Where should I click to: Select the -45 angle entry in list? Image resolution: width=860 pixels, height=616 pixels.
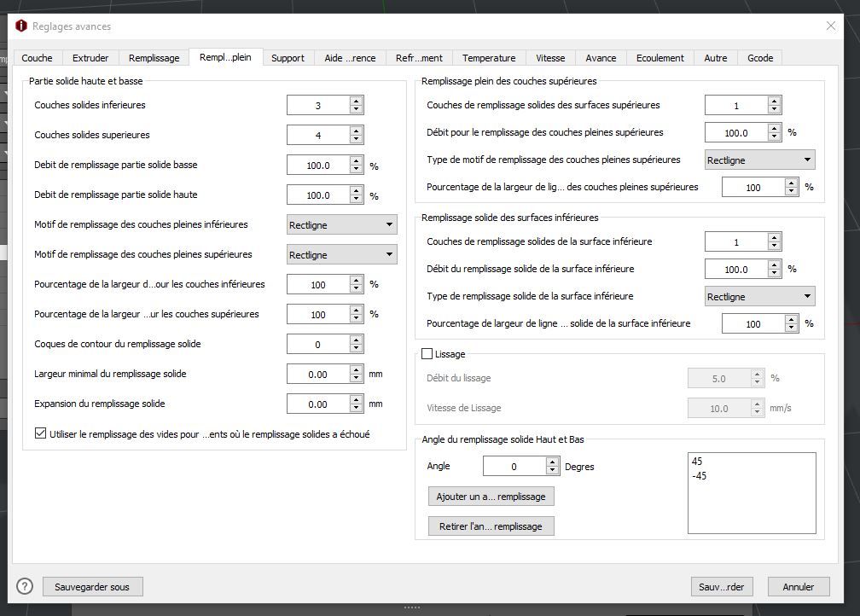tap(699, 475)
